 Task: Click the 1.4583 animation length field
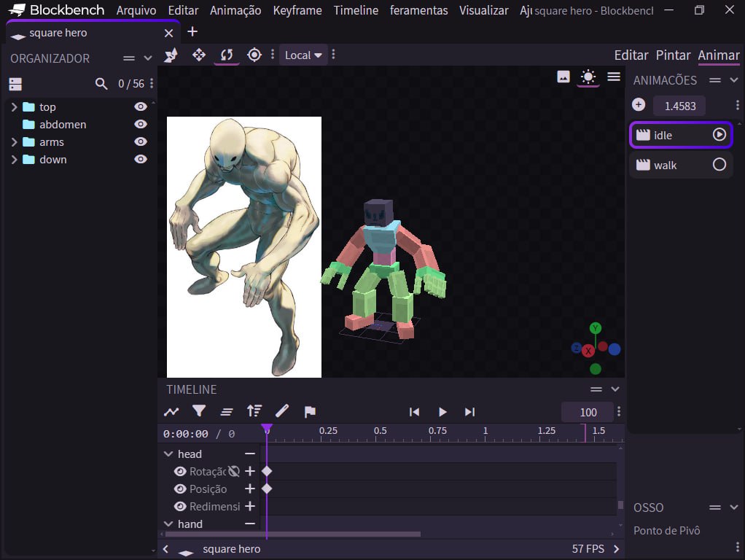coord(679,106)
